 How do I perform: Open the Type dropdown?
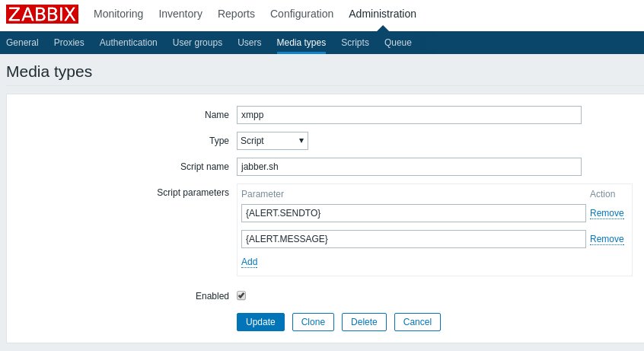point(273,141)
